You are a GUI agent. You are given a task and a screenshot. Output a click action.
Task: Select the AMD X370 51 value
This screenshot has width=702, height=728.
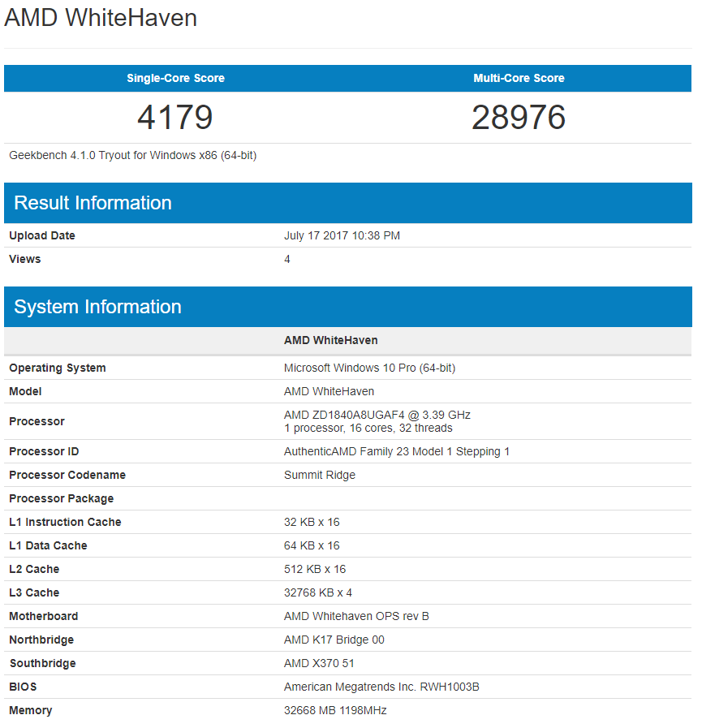click(319, 663)
